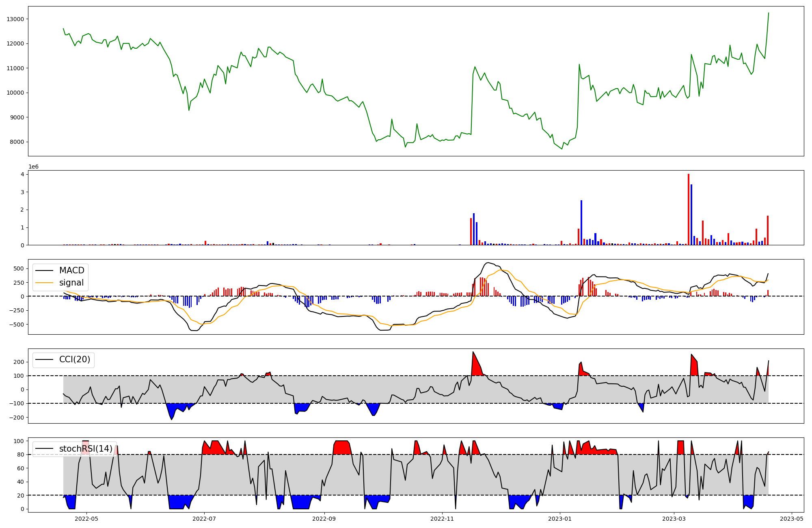Click the 2022-07 date tick label
The height and width of the screenshot is (528, 812).
(x=204, y=519)
